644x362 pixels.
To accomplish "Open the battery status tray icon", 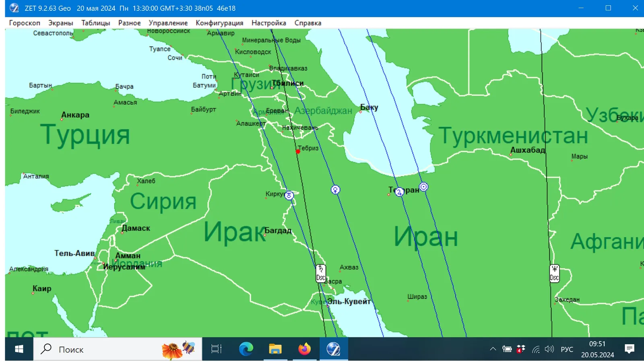I will (x=507, y=349).
